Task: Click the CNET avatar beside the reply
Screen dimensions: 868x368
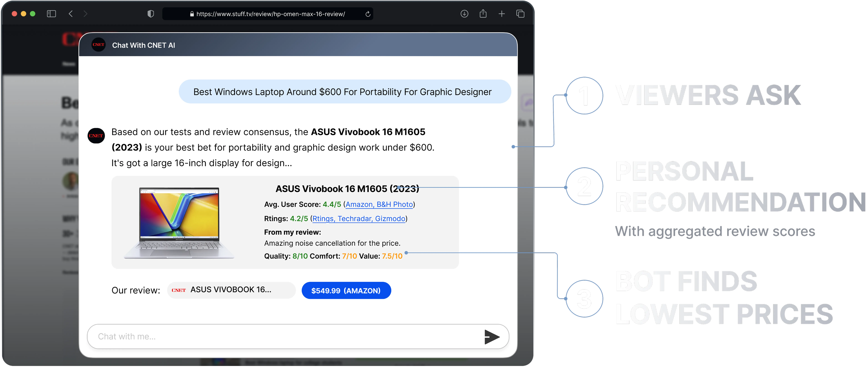Action: [x=96, y=136]
